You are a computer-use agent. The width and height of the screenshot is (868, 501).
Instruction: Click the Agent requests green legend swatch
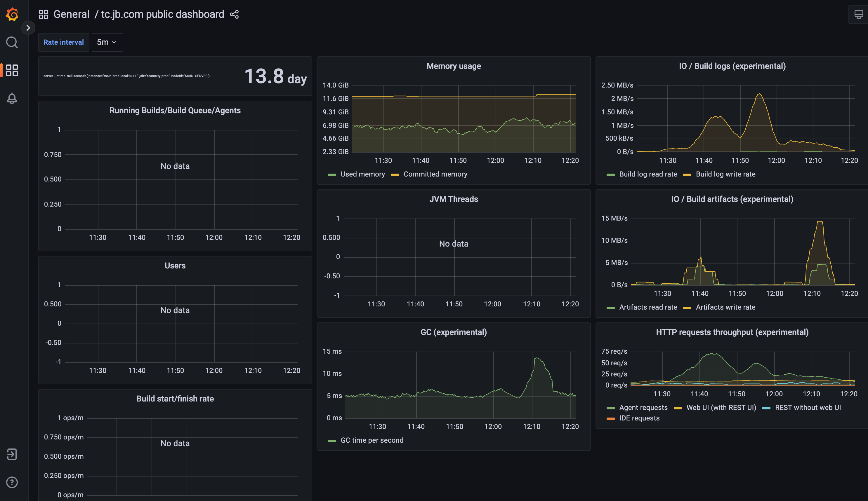click(610, 408)
